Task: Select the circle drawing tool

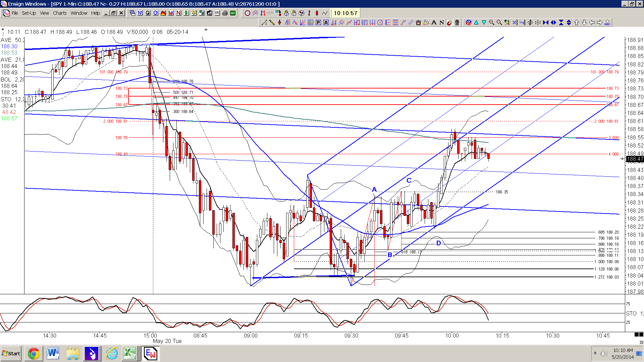Action: point(380,22)
